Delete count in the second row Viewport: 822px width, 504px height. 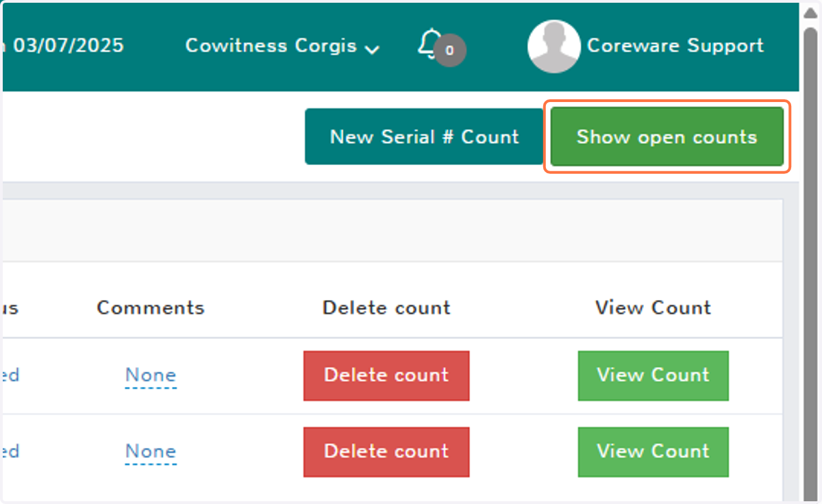coord(386,451)
